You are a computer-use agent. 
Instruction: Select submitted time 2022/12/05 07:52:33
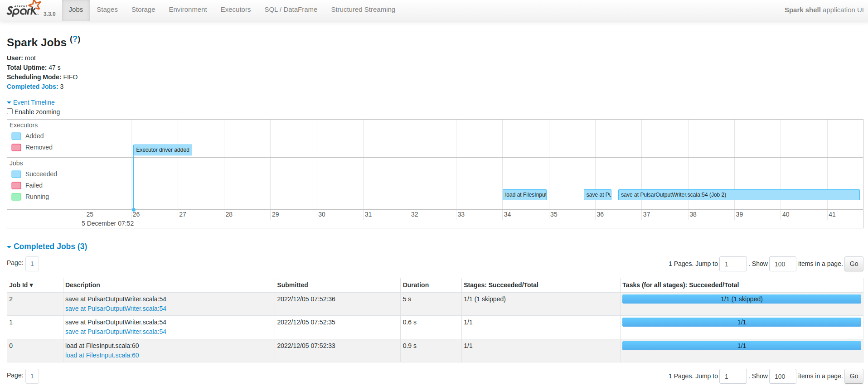(306, 346)
